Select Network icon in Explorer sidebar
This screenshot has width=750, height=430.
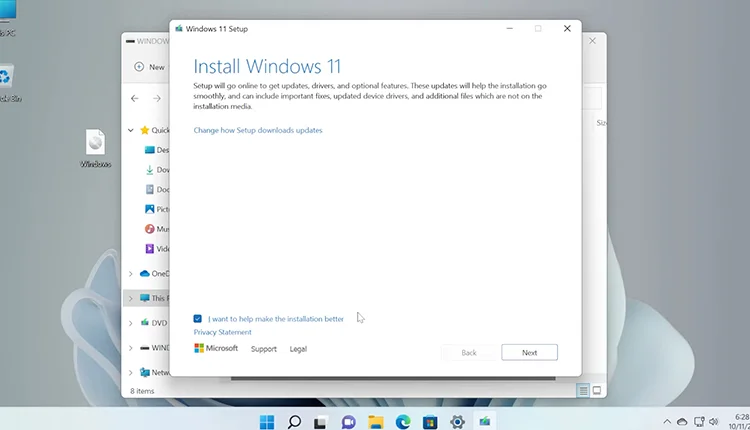coord(144,372)
